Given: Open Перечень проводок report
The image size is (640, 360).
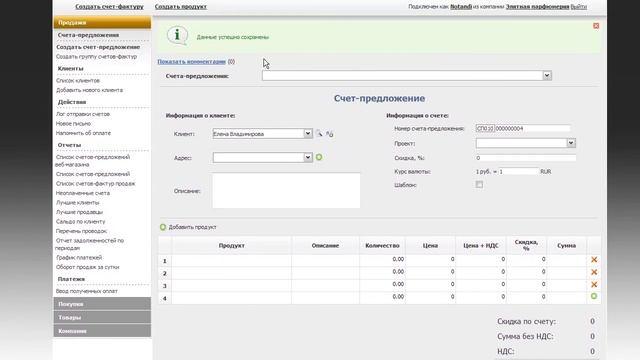Looking at the screenshot, I should tap(81, 231).
